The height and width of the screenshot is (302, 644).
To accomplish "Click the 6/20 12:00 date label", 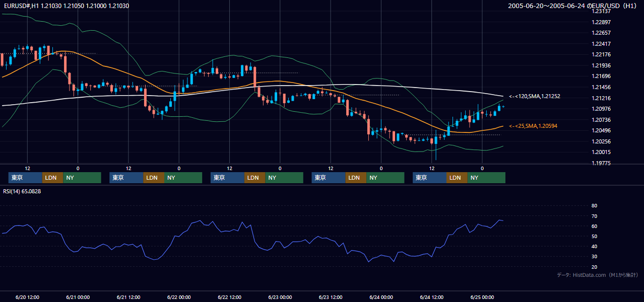I will point(27,297).
